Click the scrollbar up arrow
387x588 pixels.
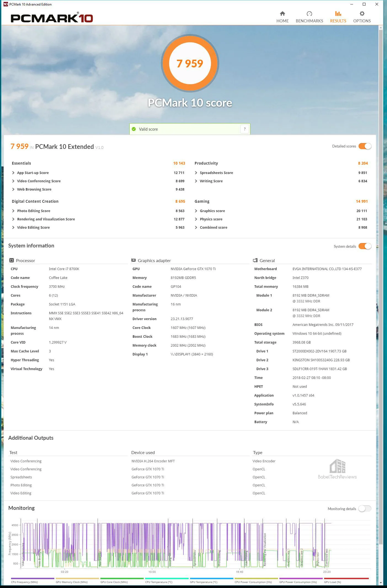[x=381, y=28]
